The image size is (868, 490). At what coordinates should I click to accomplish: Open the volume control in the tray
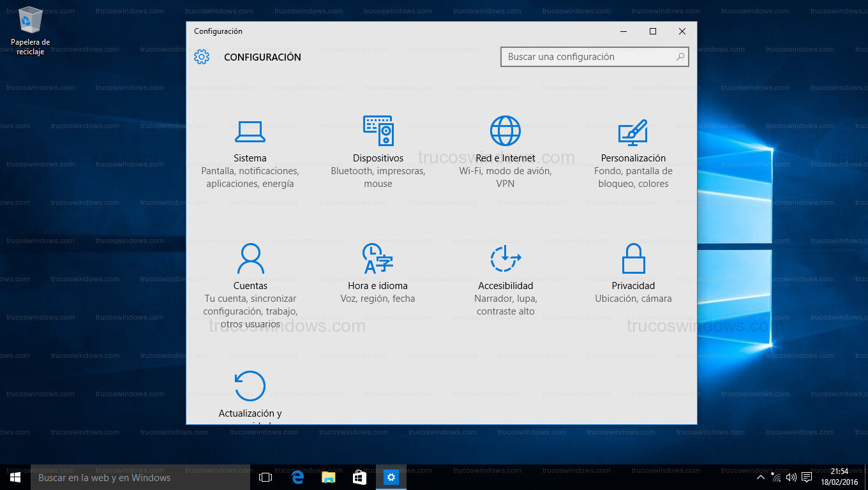791,477
